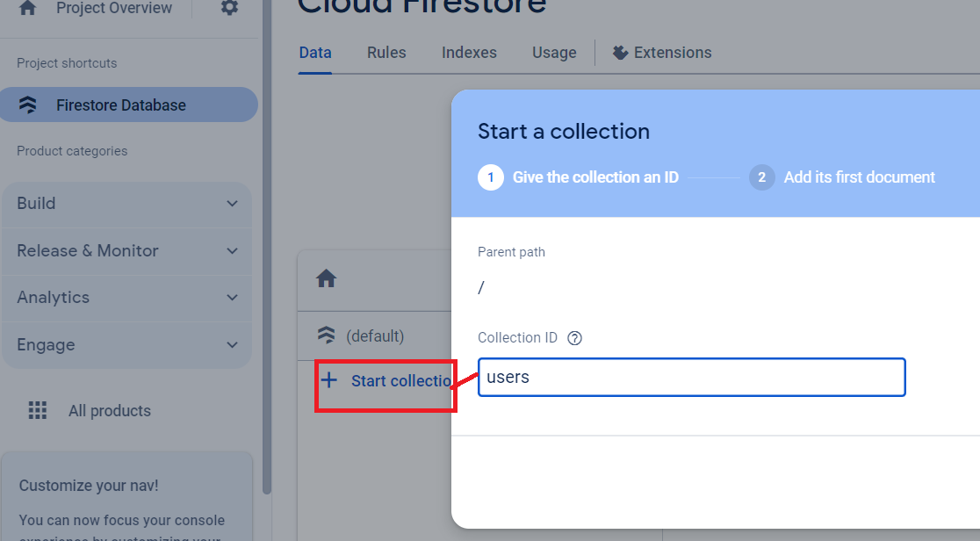Expand the Engage category
The image size is (980, 541).
(x=232, y=345)
